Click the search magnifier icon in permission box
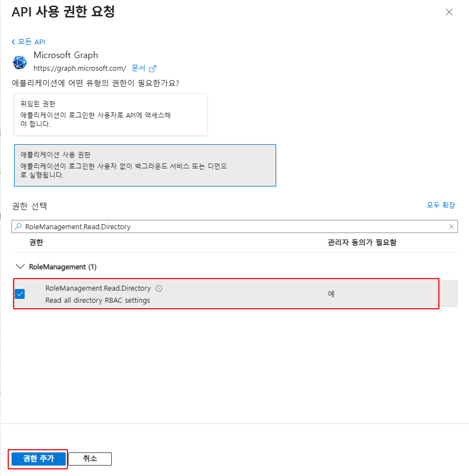Viewport: 469px width, 476px height. (x=19, y=226)
